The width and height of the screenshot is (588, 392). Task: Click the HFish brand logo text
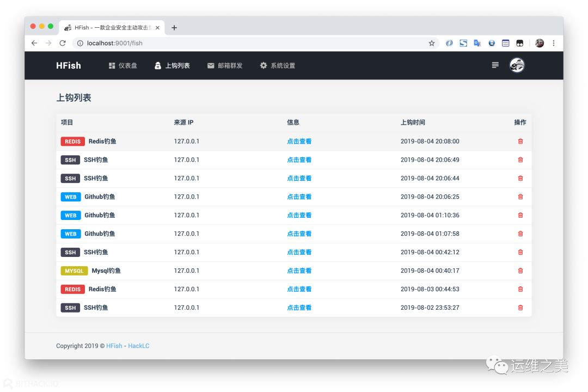[68, 66]
